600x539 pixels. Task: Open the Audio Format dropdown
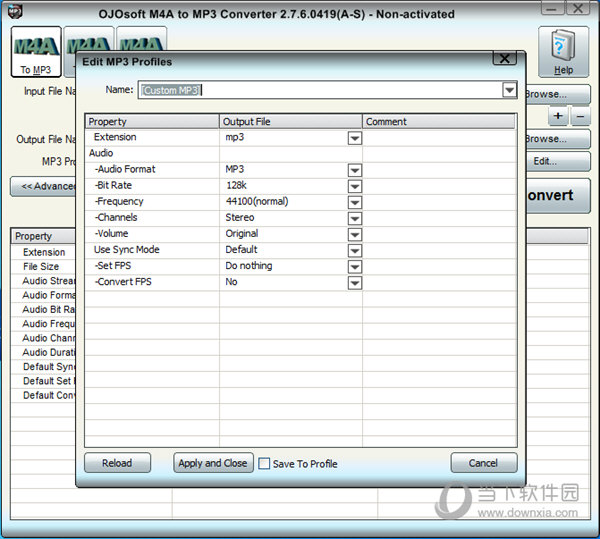355,170
